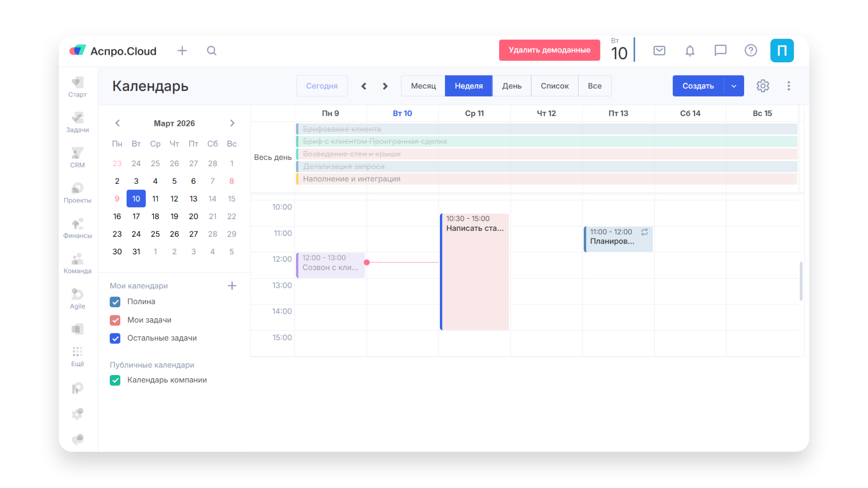Switch to Список view
The height and width of the screenshot is (488, 868).
[x=554, y=86]
